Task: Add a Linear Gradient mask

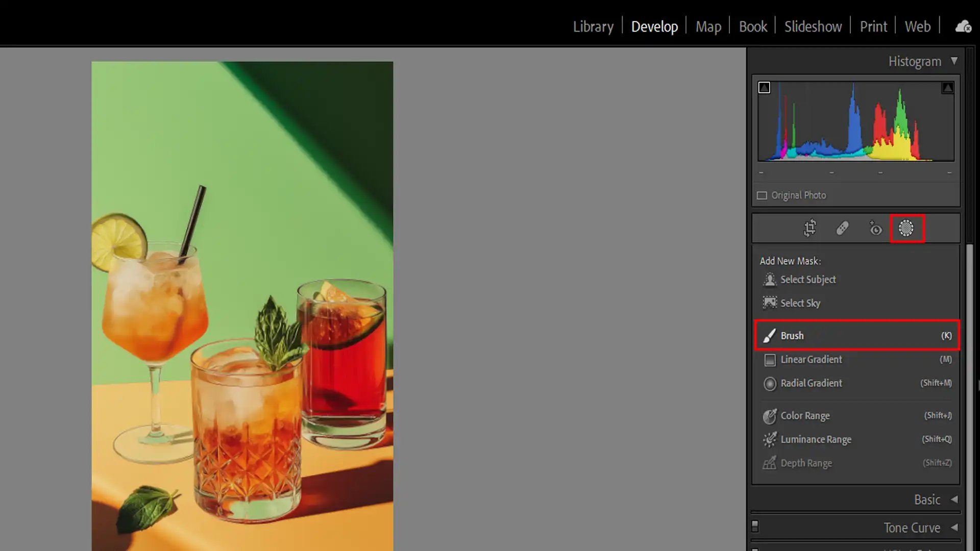Action: (x=811, y=359)
